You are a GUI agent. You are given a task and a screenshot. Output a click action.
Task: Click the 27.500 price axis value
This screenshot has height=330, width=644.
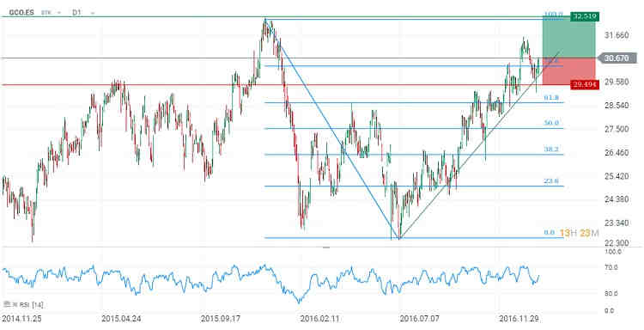[x=617, y=129]
